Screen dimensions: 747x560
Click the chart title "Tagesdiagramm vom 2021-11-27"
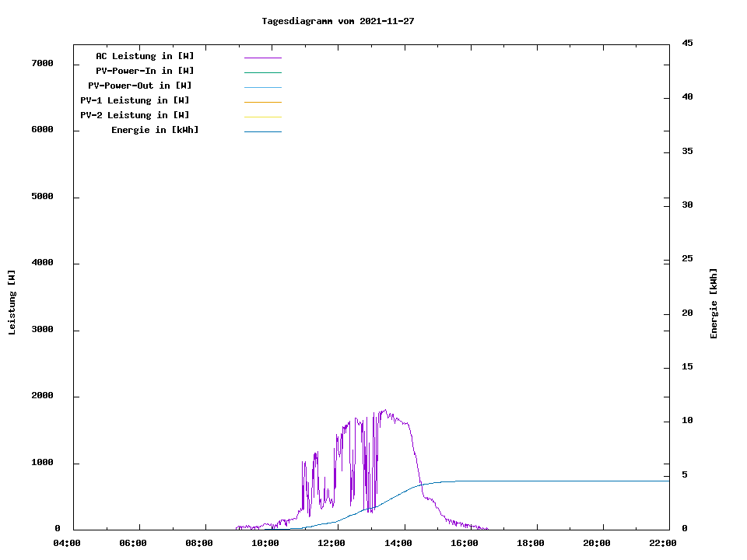[338, 21]
